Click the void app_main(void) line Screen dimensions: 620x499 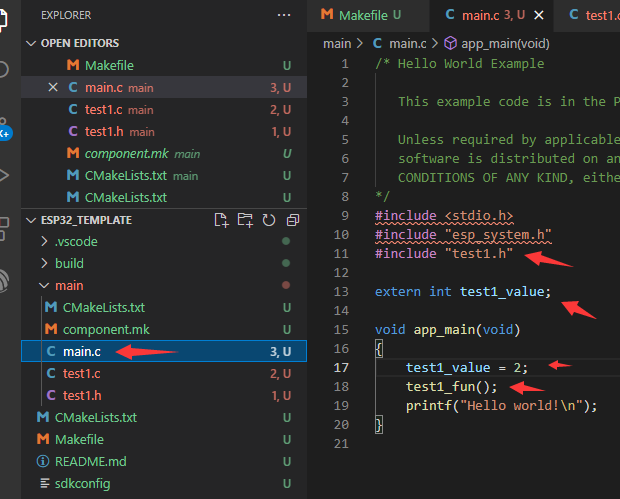pos(447,330)
